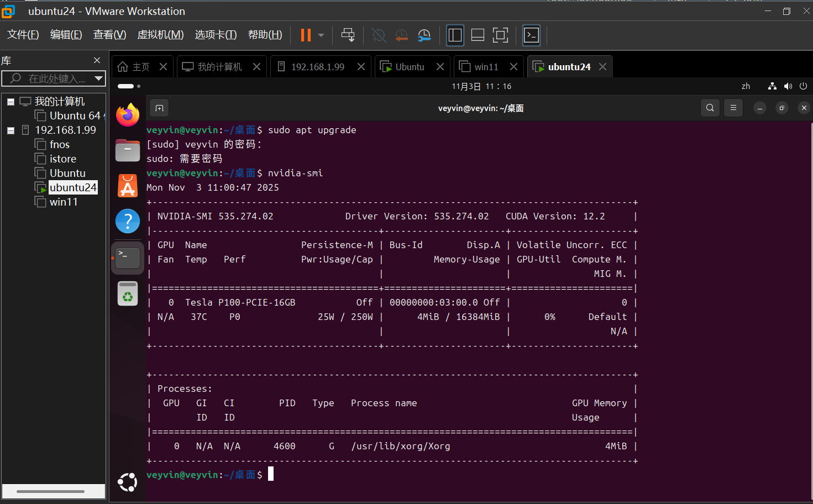
Task: Click Send Ctrl+Alt+Del toolbar icon
Action: 348,35
